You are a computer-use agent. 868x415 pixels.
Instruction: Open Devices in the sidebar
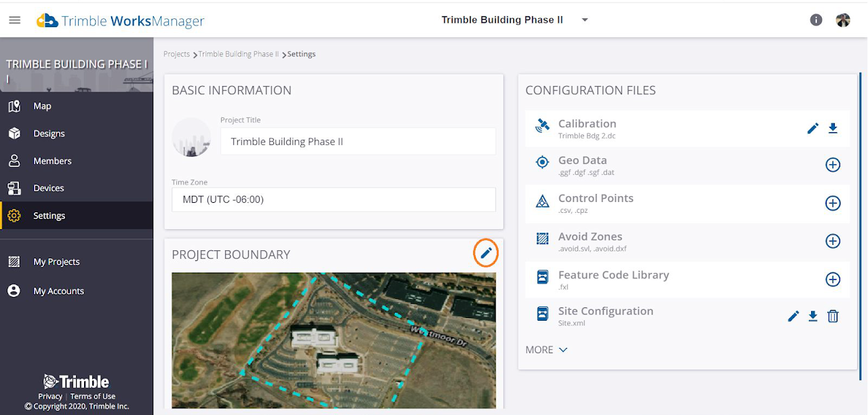click(x=77, y=188)
